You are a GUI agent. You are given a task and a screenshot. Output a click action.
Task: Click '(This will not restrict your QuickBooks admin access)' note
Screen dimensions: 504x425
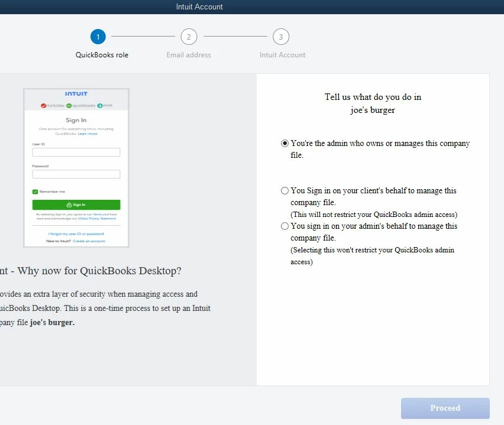374,215
